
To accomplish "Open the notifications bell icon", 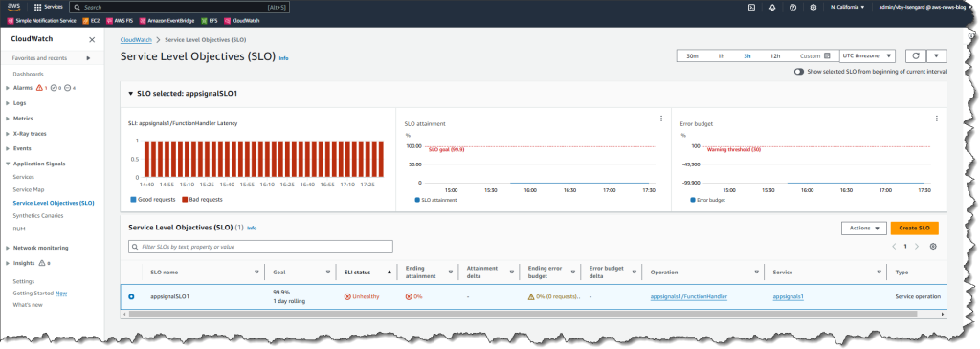I will click(x=772, y=8).
